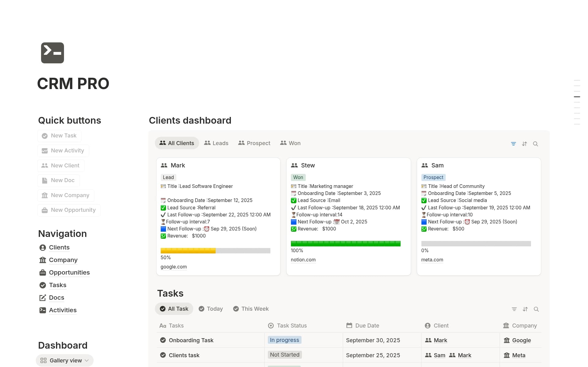
Task: Click the New Client quick button
Action: [60, 165]
